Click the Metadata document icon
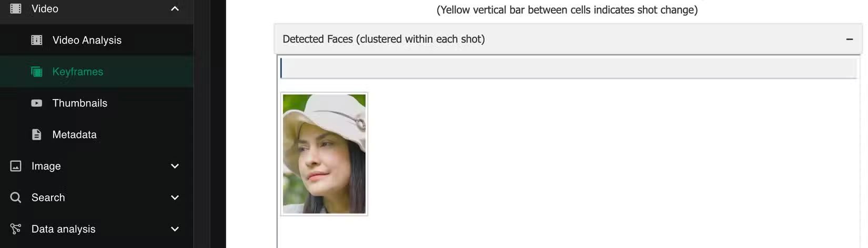868x248 pixels. coord(37,135)
